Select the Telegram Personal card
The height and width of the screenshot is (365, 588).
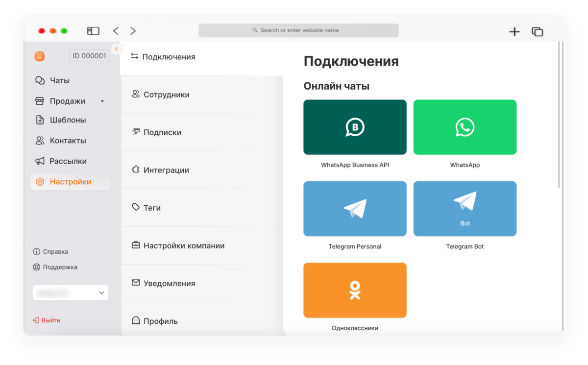355,209
